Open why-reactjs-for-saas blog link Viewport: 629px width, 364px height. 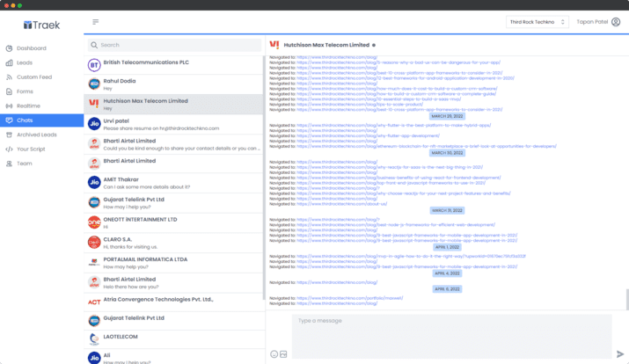(390, 167)
